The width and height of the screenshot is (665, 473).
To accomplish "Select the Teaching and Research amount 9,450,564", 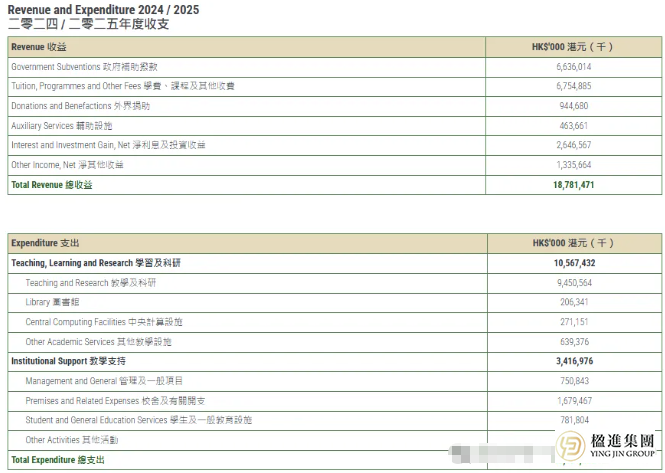I will coord(573,282).
